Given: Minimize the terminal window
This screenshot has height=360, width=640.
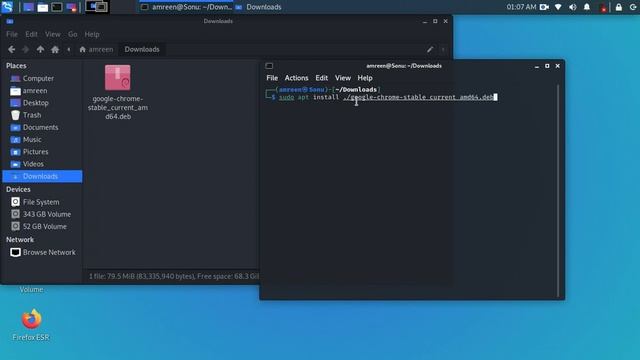Looking at the screenshot, I should point(537,66).
